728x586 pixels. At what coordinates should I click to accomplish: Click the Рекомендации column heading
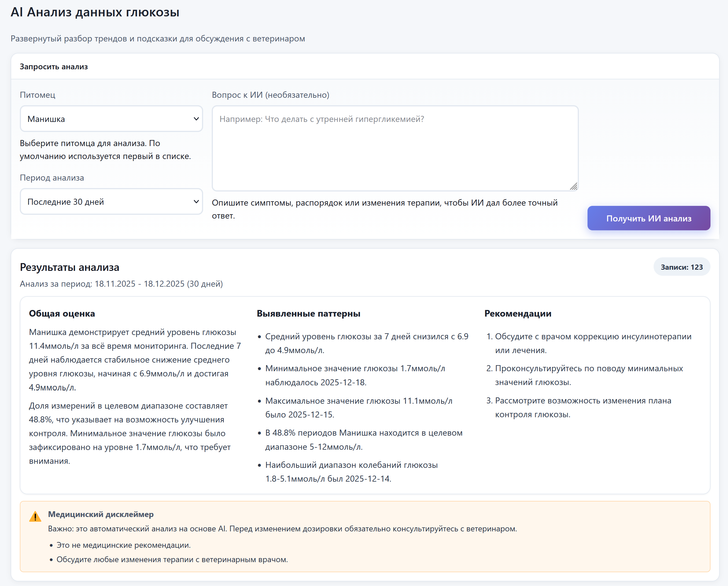point(518,313)
